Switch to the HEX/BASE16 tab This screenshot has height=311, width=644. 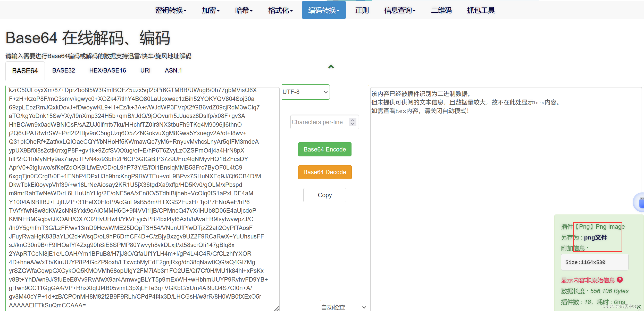[x=107, y=70]
